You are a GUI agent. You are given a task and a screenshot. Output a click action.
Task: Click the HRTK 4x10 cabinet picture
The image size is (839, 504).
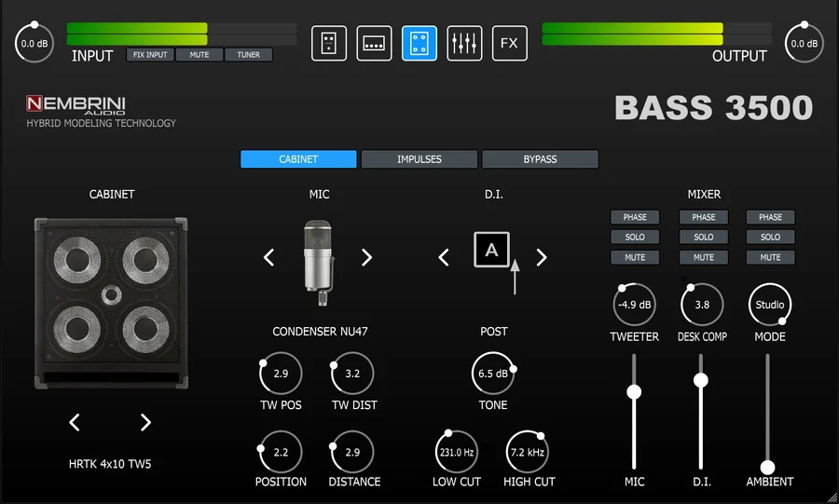point(111,303)
